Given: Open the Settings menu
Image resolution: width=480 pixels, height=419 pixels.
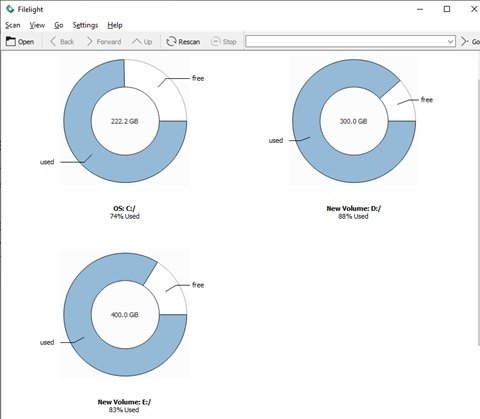Looking at the screenshot, I should pyautogui.click(x=85, y=25).
